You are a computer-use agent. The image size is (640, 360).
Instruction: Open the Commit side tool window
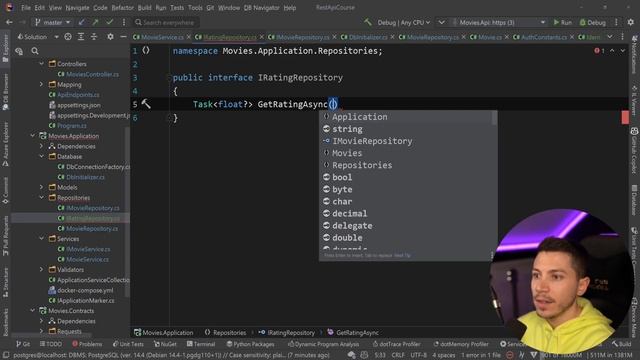[5, 191]
